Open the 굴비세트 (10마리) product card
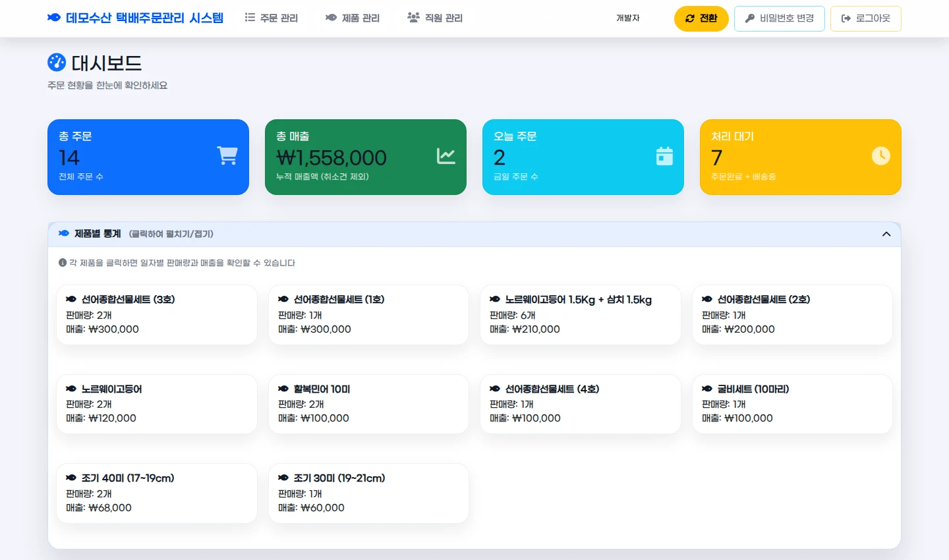The image size is (949, 560). 793,404
